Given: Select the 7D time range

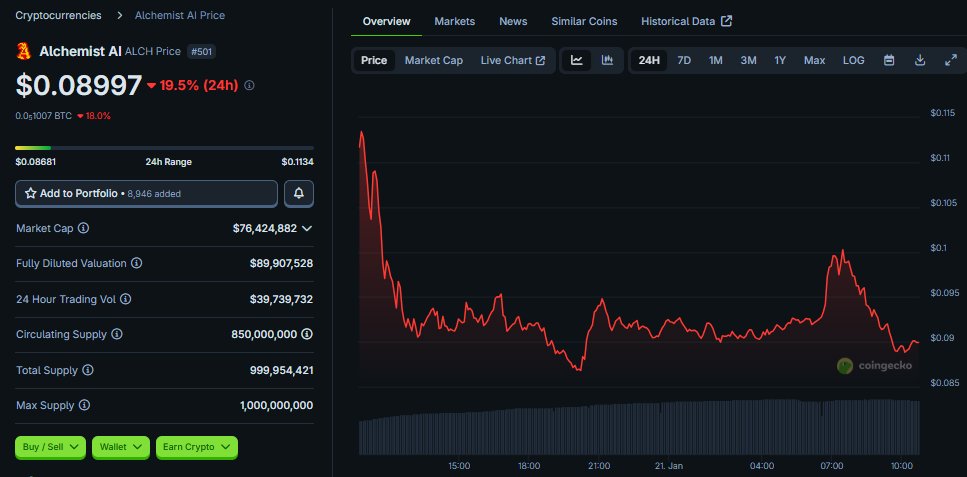Looking at the screenshot, I should [x=684, y=61].
